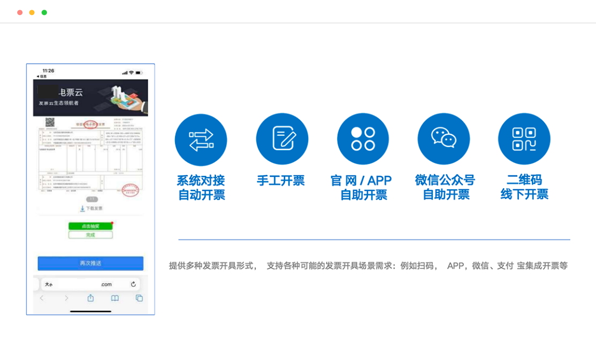Click the 手工开票 label text
Viewport: 596px width, 364px height.
click(281, 180)
